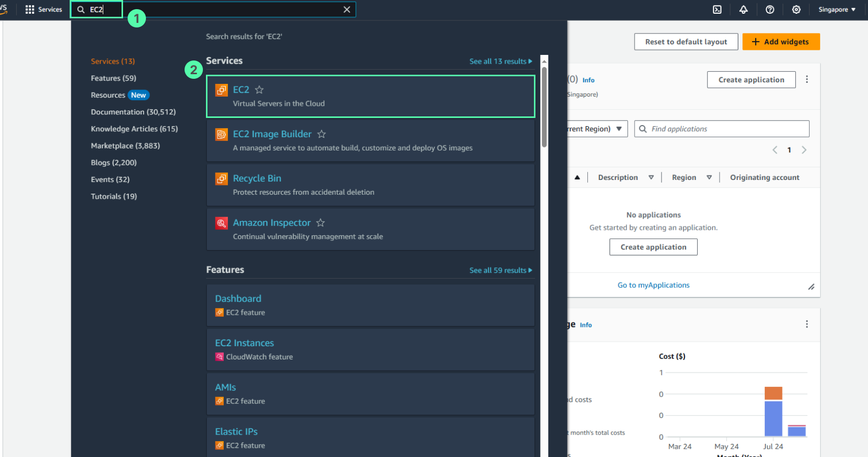Click the ascending sort triangle before Description
Viewport: 868px width, 457px height.
pyautogui.click(x=577, y=177)
